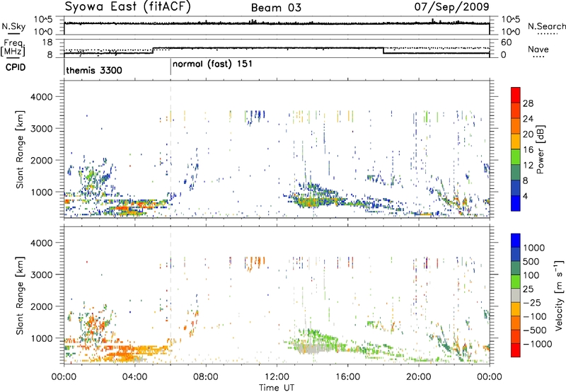Click the '18' frequency axis tick
The height and width of the screenshot is (392, 566).
coord(47,42)
